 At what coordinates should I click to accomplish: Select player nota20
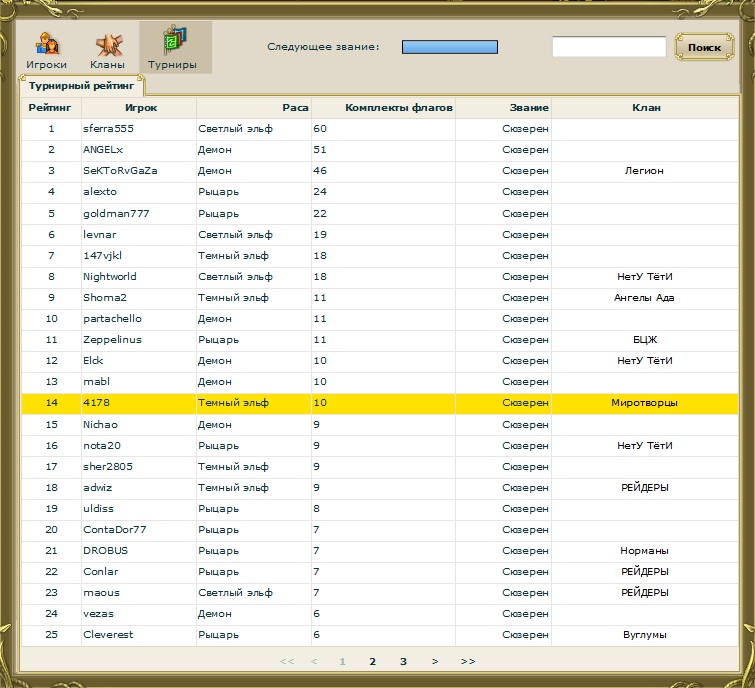pos(102,446)
